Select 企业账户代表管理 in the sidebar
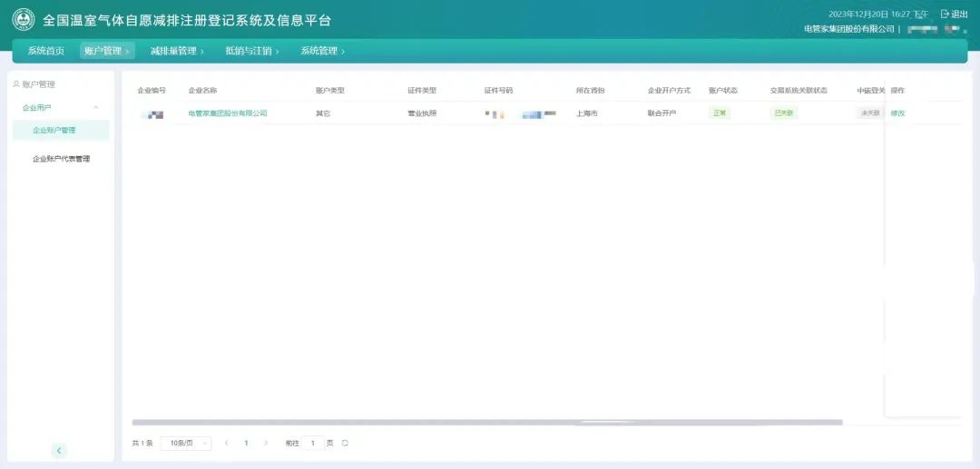 point(61,159)
